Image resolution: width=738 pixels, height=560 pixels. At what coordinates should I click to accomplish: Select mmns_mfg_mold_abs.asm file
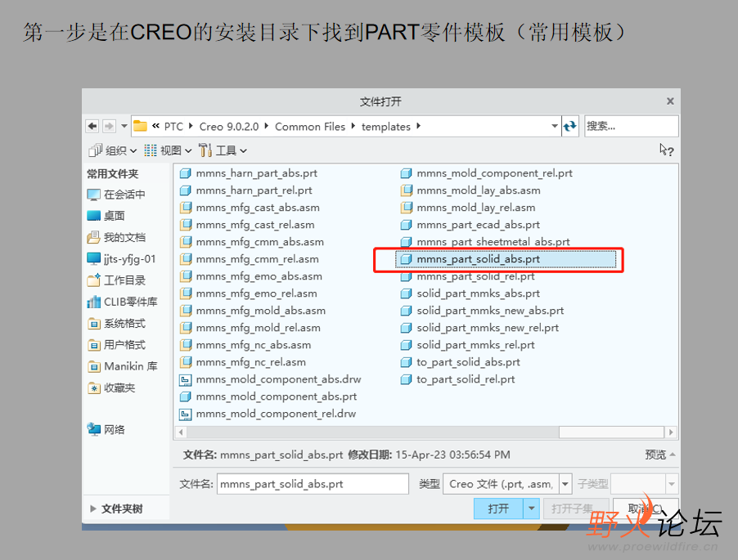click(x=253, y=311)
